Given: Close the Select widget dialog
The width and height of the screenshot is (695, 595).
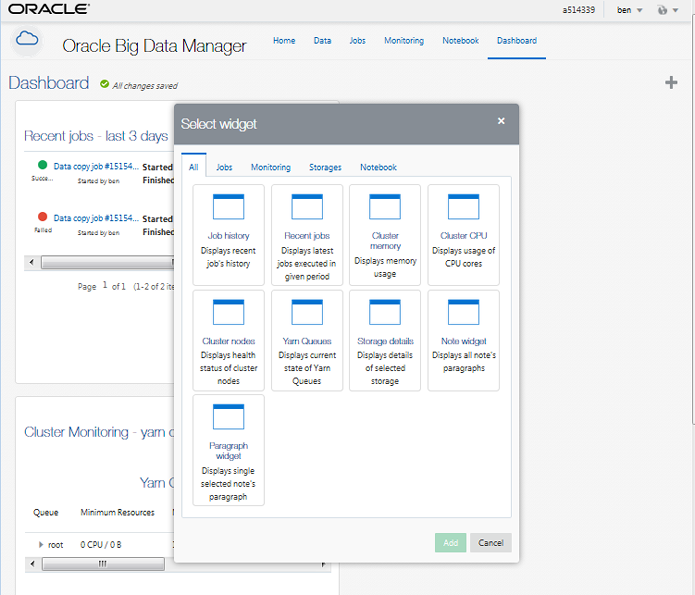Looking at the screenshot, I should [501, 121].
